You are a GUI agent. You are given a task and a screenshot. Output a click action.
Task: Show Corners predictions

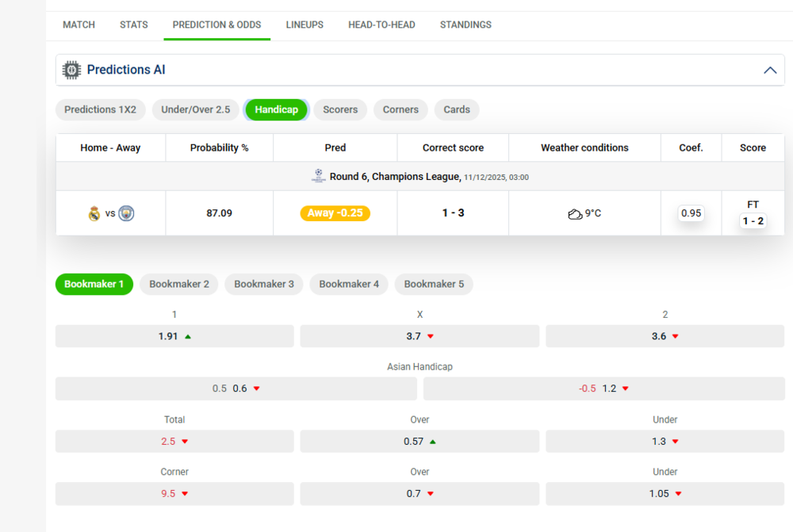tap(400, 109)
